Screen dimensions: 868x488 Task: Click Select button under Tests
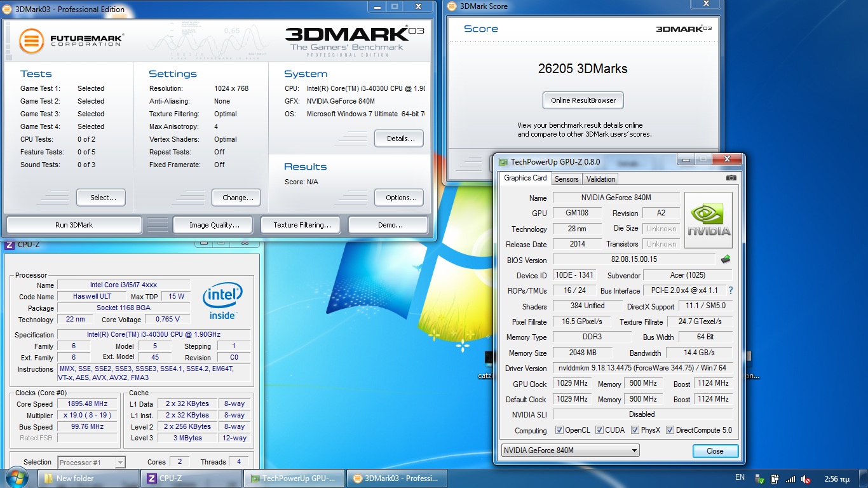pos(101,198)
